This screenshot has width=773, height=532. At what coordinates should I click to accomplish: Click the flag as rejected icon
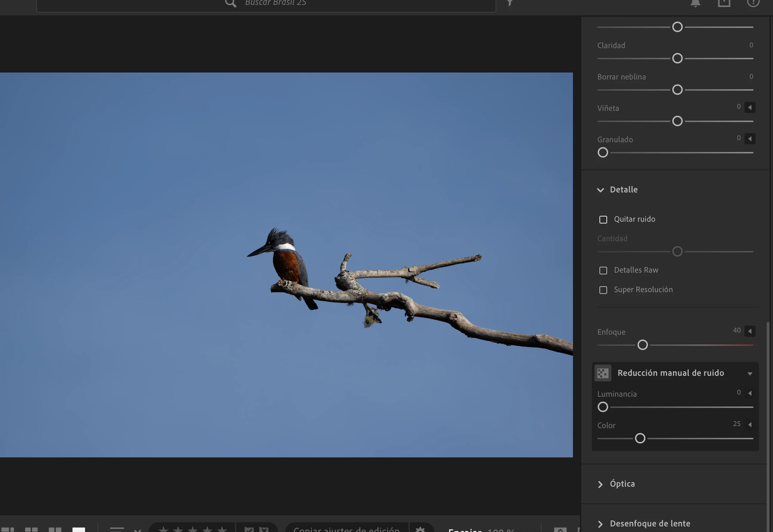pos(264,529)
